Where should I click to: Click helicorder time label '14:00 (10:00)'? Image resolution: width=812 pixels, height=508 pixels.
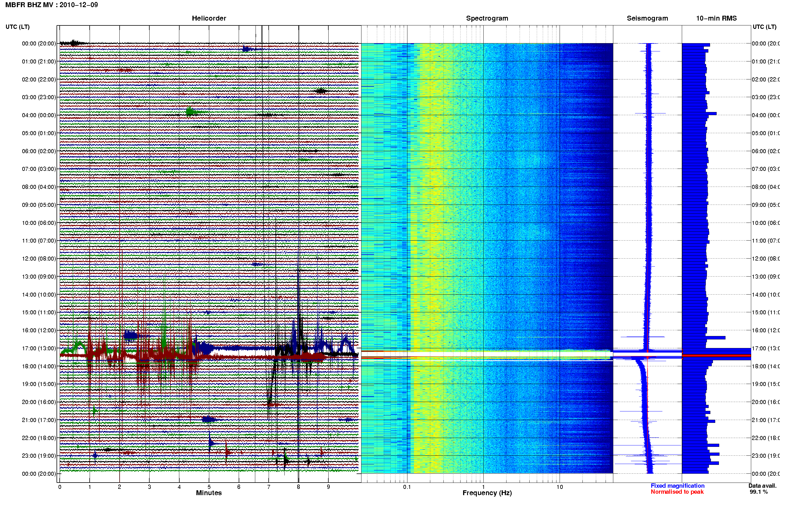point(39,295)
